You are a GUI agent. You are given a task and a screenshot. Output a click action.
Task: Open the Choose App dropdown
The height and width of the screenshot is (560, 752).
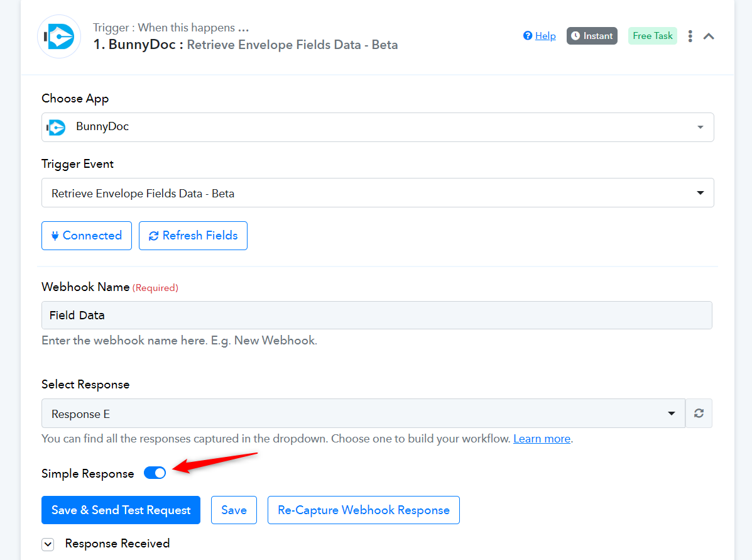[378, 127]
